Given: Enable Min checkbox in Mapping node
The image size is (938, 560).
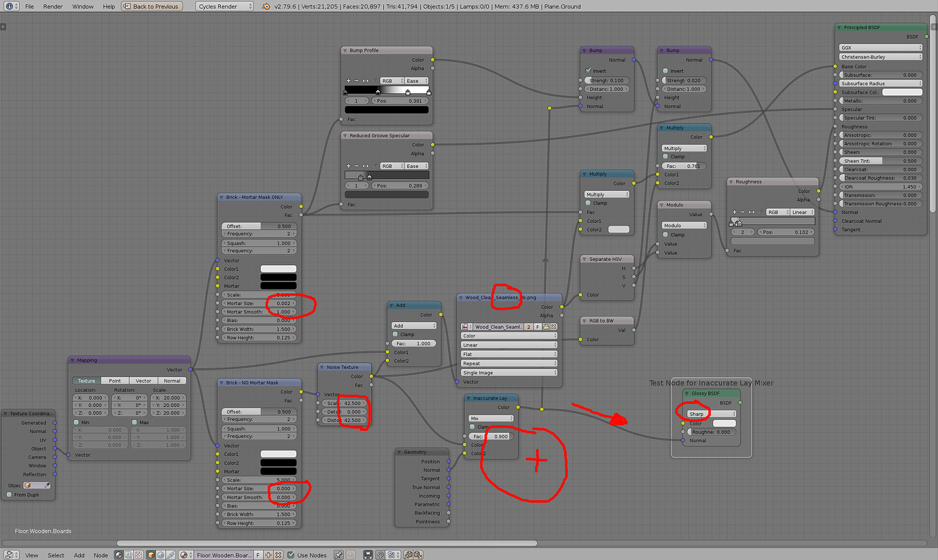Looking at the screenshot, I should pos(77,422).
